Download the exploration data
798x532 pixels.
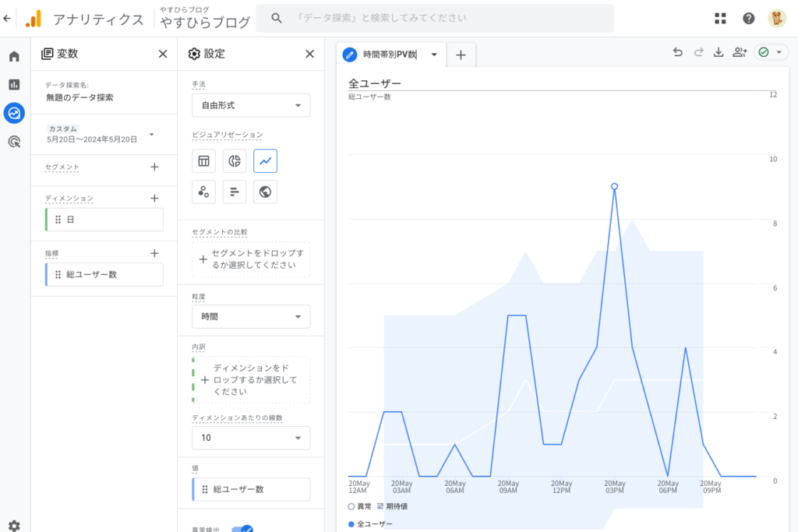coord(719,53)
